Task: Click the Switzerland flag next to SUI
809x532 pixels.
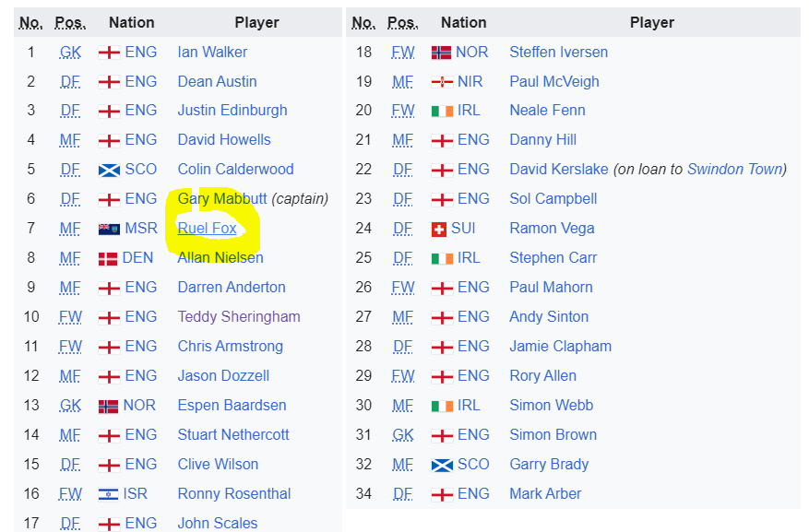Action: 438,229
